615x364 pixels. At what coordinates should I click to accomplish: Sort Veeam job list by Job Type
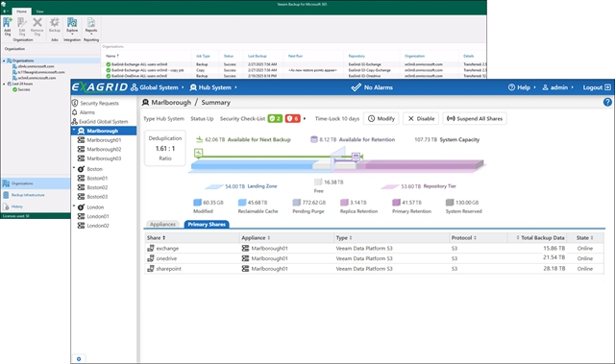203,56
